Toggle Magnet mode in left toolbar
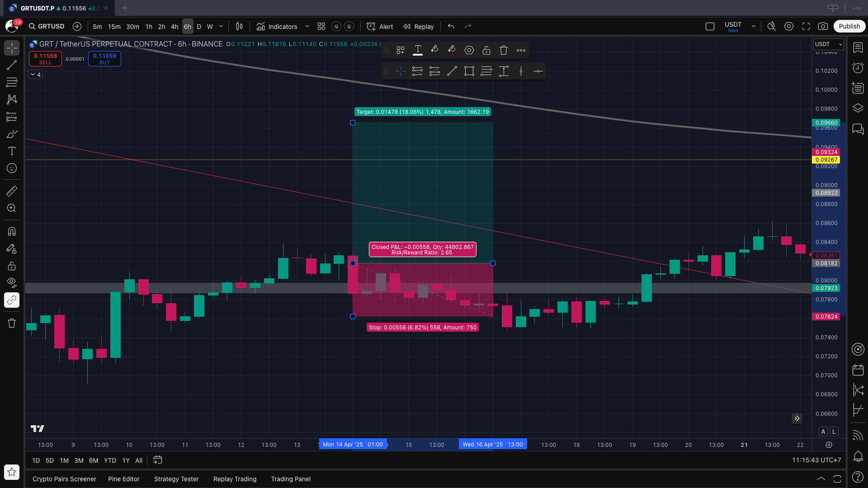 (x=11, y=232)
